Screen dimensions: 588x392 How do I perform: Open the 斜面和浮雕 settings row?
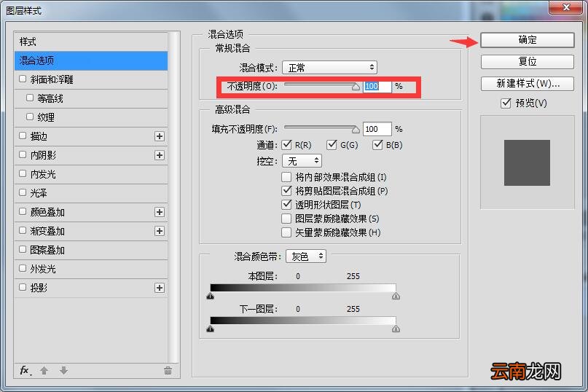click(x=91, y=79)
